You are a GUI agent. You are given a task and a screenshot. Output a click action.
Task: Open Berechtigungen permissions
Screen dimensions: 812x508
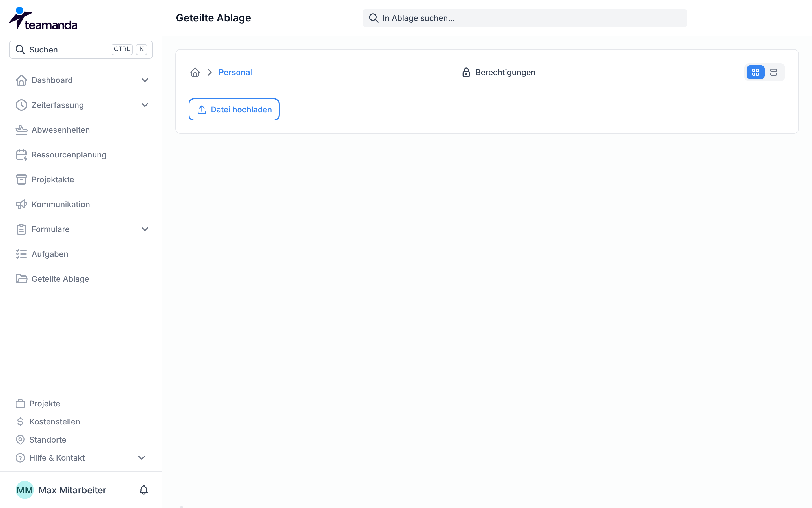coord(498,73)
